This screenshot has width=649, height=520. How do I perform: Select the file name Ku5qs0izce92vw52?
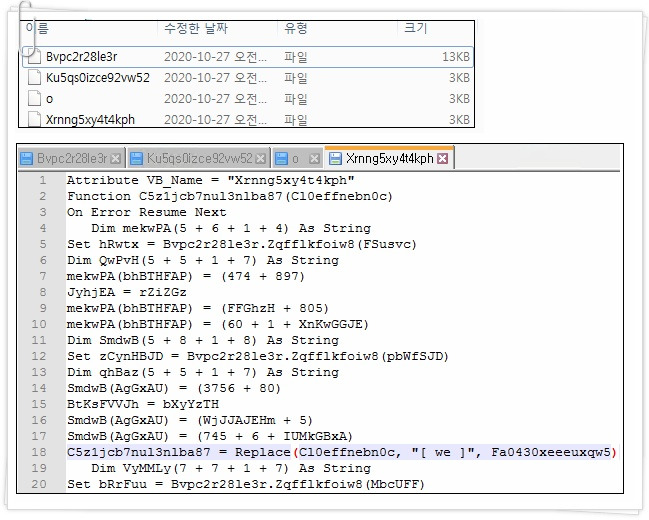(x=98, y=78)
